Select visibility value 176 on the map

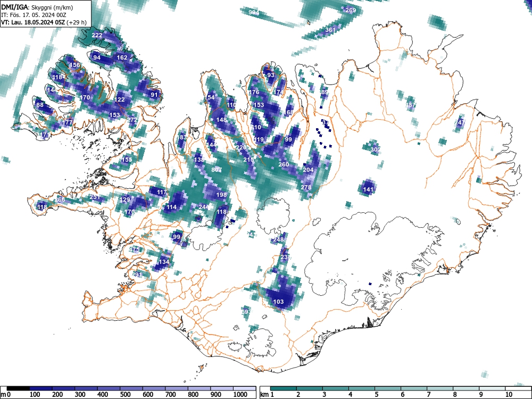pyautogui.click(x=254, y=92)
